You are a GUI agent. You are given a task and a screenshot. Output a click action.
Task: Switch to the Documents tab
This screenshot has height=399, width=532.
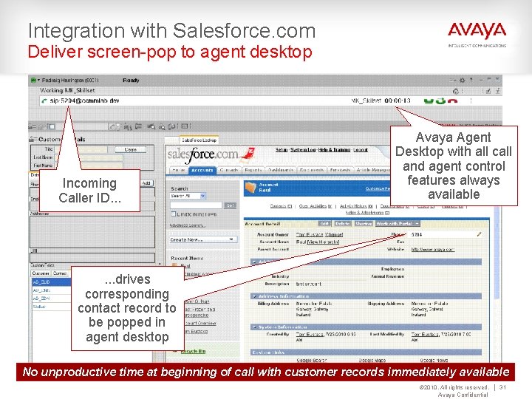point(312,170)
